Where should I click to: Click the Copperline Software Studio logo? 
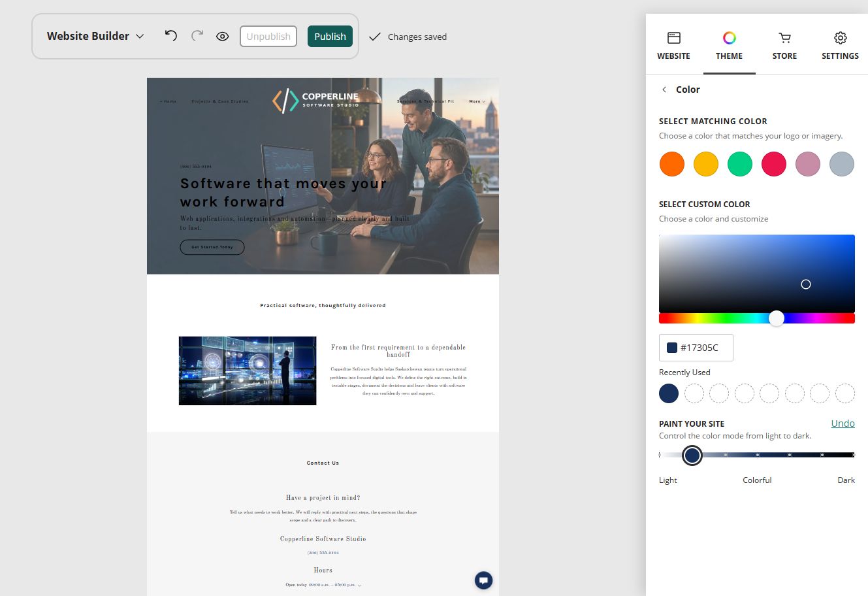click(315, 101)
